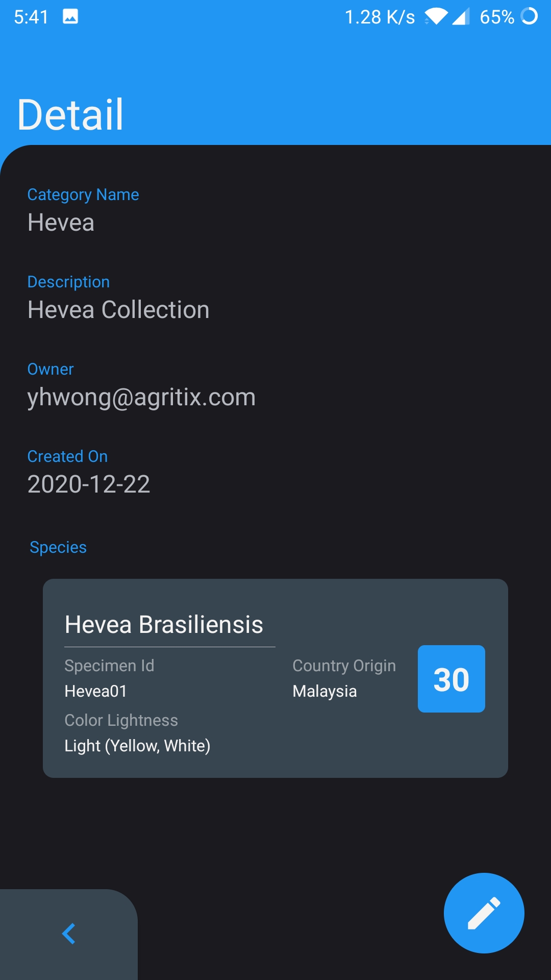Tap the Wi-Fi status icon
Screen dimensions: 551x980
(436, 17)
